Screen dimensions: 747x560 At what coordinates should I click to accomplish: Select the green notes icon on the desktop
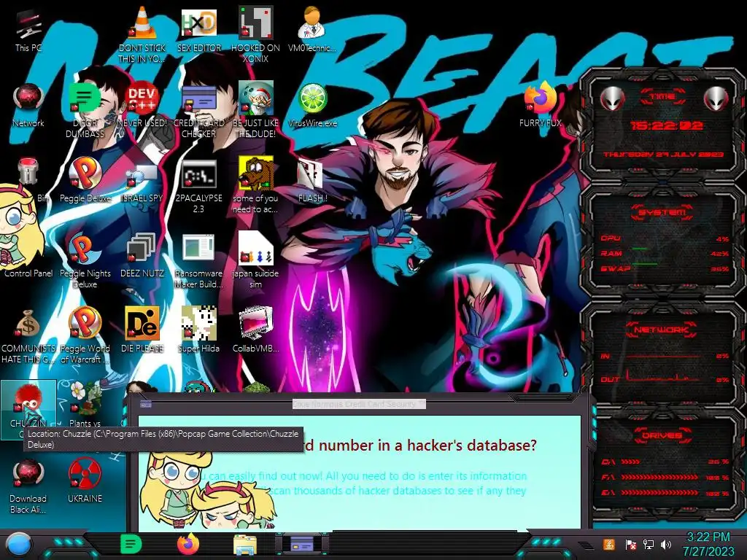point(85,111)
